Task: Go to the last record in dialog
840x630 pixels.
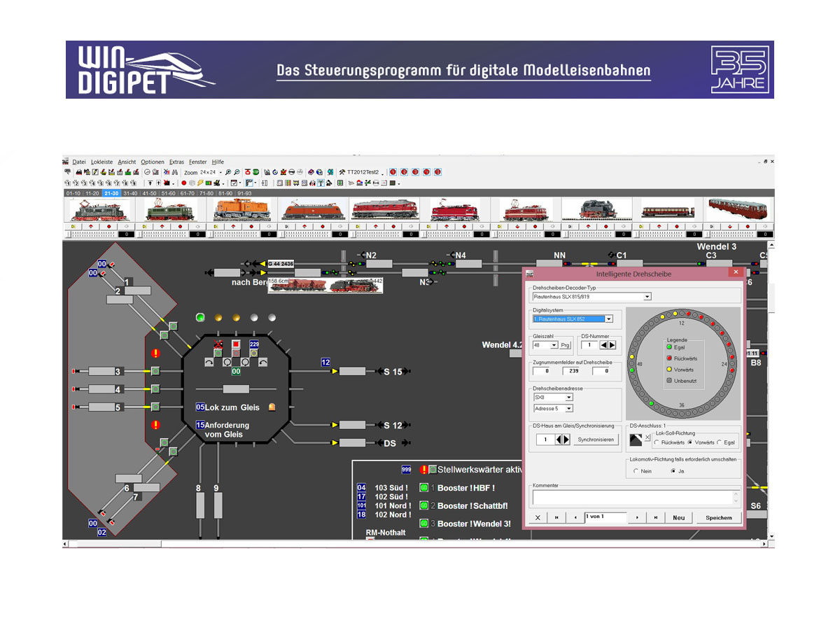Action: coord(656,517)
